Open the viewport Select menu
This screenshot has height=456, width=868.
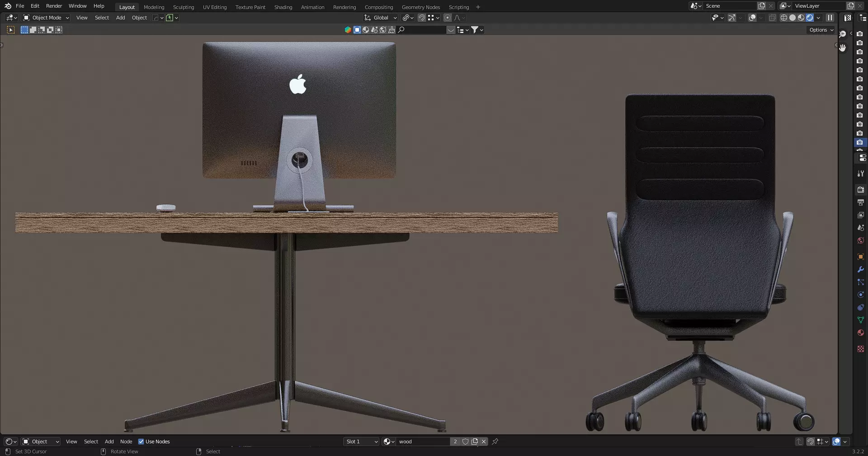click(102, 18)
